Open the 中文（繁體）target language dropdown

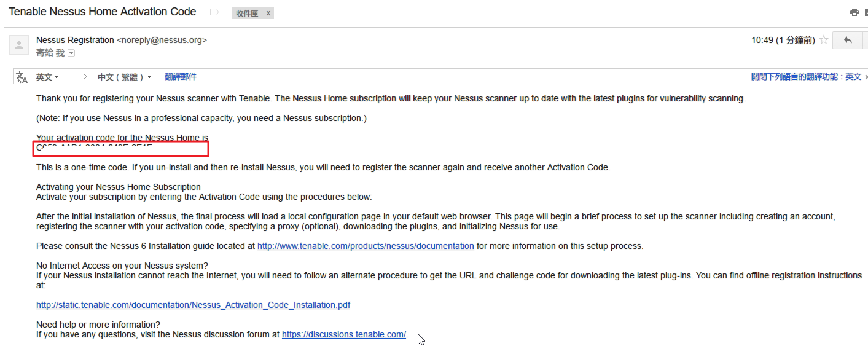pos(125,77)
